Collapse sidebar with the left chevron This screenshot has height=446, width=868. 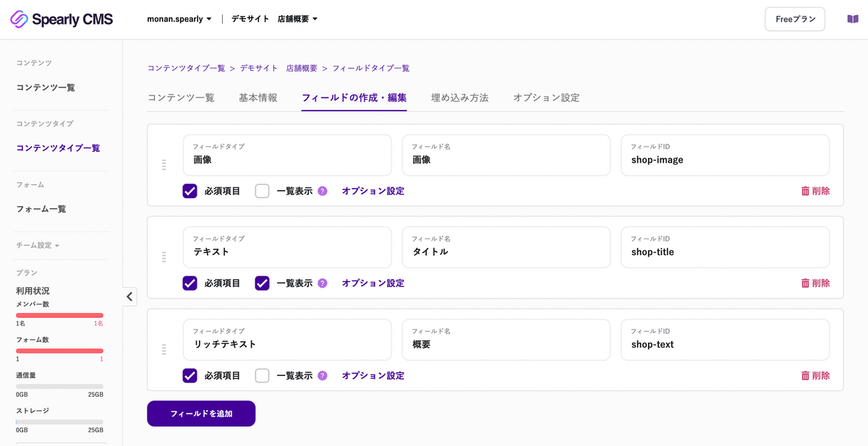click(x=129, y=296)
